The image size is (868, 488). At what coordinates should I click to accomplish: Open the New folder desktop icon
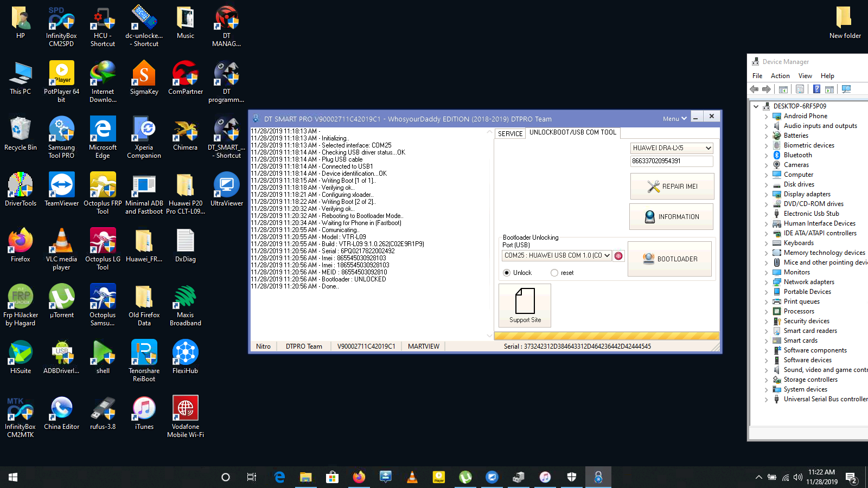click(x=845, y=22)
